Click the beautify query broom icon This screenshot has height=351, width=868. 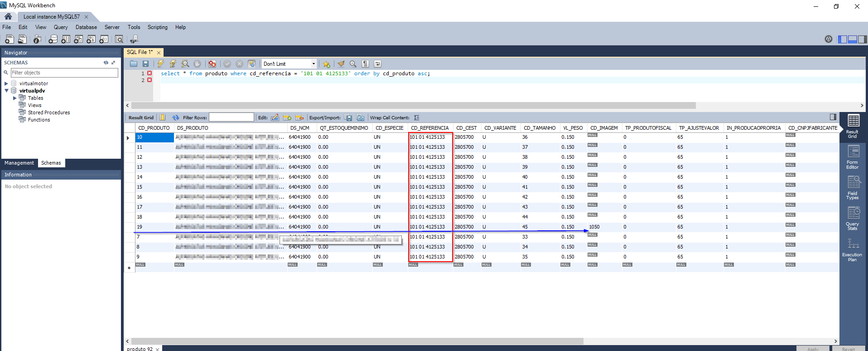(341, 64)
